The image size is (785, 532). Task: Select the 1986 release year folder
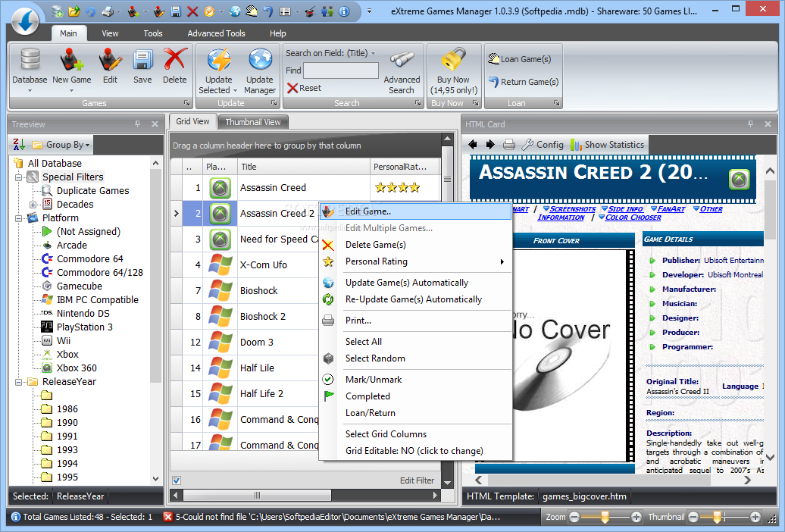[67, 409]
